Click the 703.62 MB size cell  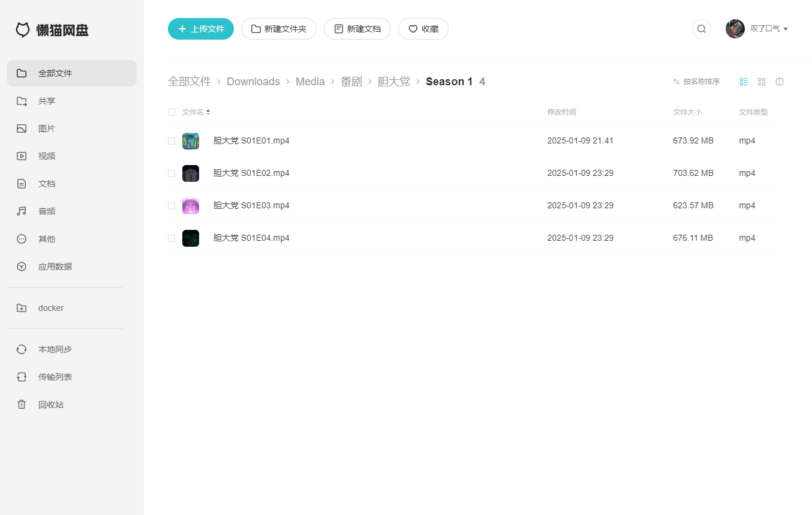click(x=693, y=173)
